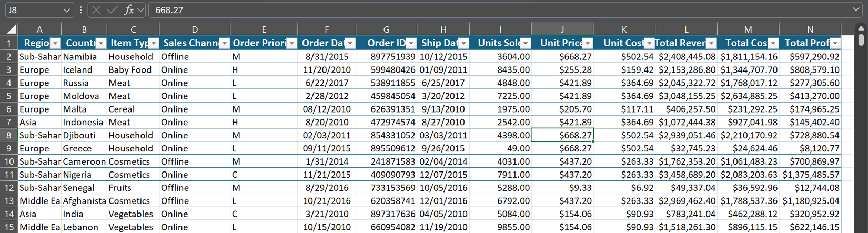Click cell containing Nigeria

tap(84, 175)
